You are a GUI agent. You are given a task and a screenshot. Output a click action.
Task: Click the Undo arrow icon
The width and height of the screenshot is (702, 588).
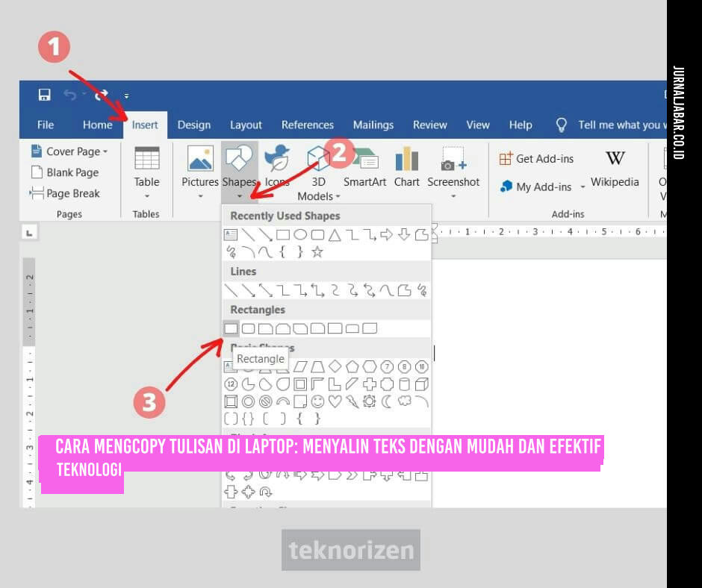[69, 95]
